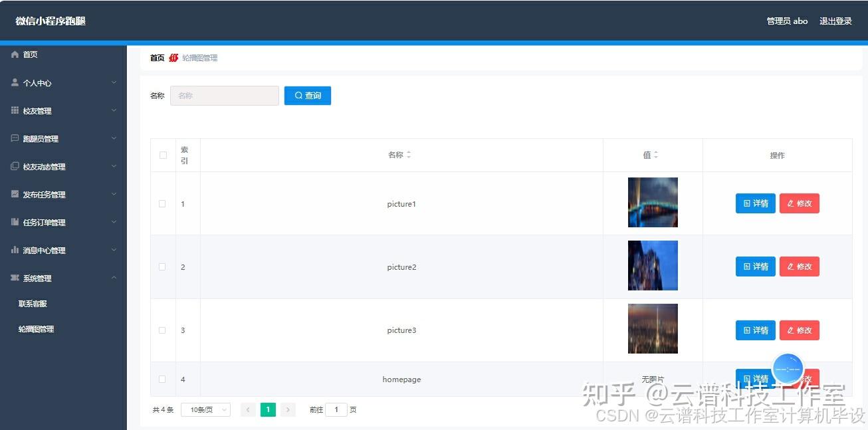The width and height of the screenshot is (868, 430).
Task: Click the magnifier icon in the 查询 button
Action: click(298, 95)
